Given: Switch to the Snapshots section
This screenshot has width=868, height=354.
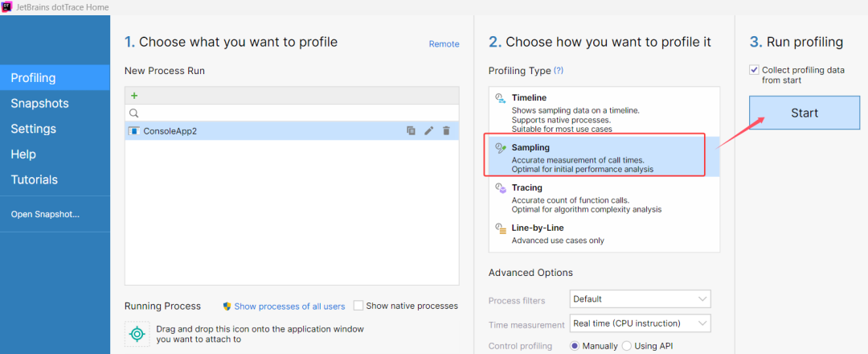Looking at the screenshot, I should [x=39, y=103].
